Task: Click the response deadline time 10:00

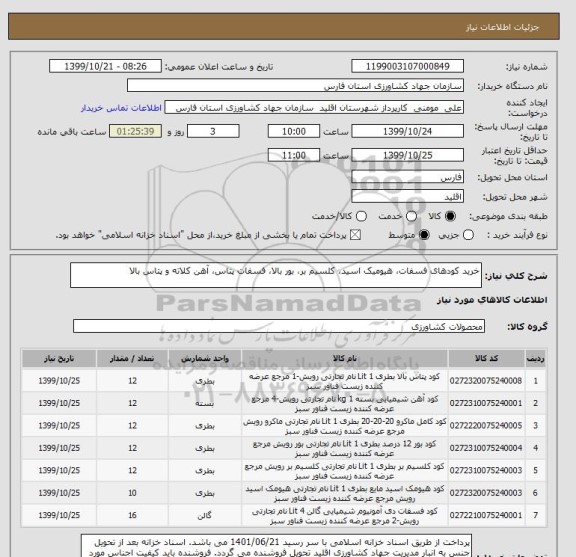Action: tap(294, 131)
